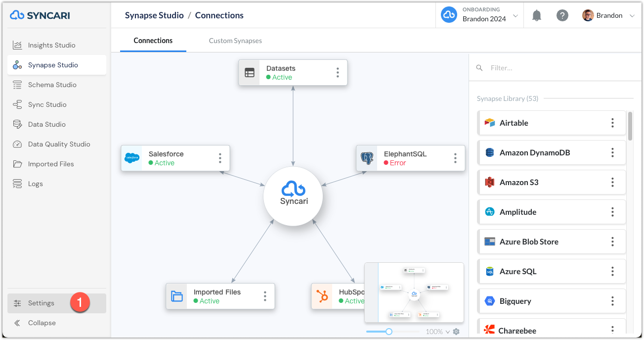This screenshot has height=340, width=644.
Task: Open the help question mark icon
Action: click(x=562, y=15)
